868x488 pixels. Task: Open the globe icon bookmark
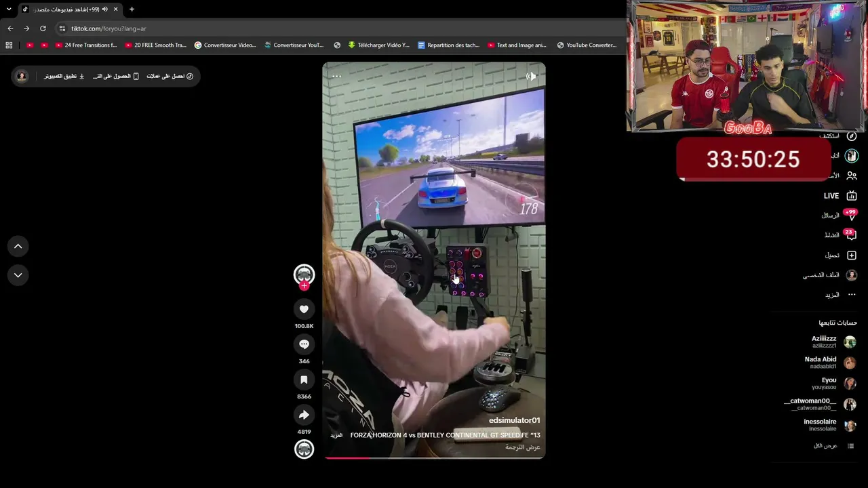tap(337, 45)
